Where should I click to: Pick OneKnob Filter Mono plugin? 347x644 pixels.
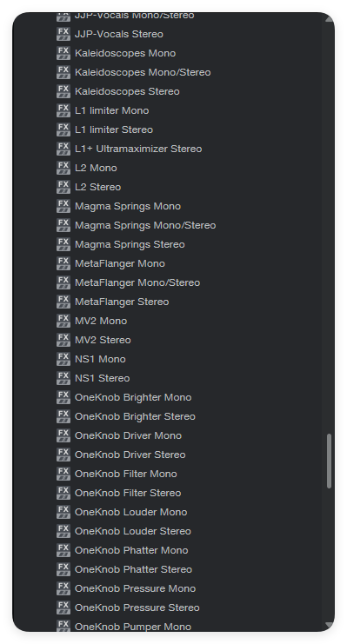[126, 474]
